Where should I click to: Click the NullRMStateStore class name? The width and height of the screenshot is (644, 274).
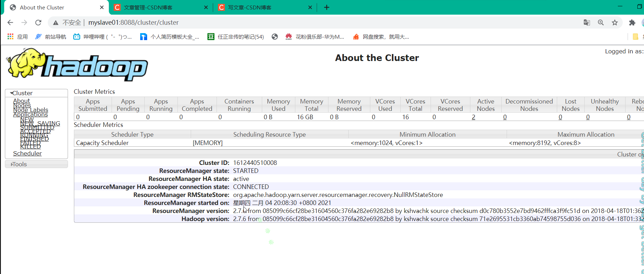coord(338,195)
